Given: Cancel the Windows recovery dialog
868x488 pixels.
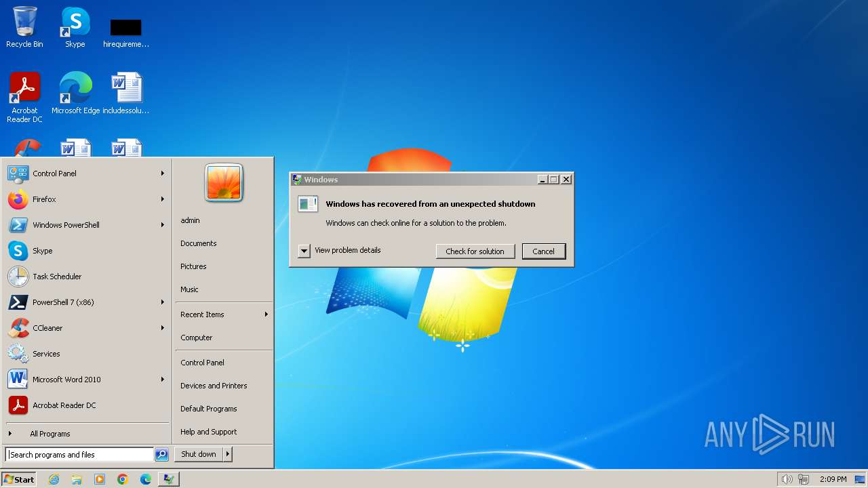Looking at the screenshot, I should [x=543, y=251].
